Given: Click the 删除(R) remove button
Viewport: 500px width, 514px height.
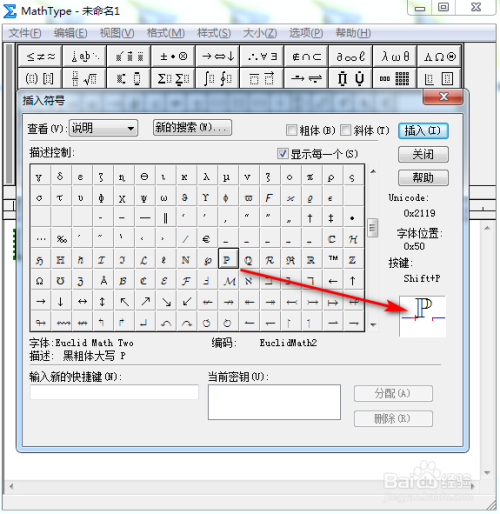Looking at the screenshot, I should [x=393, y=419].
